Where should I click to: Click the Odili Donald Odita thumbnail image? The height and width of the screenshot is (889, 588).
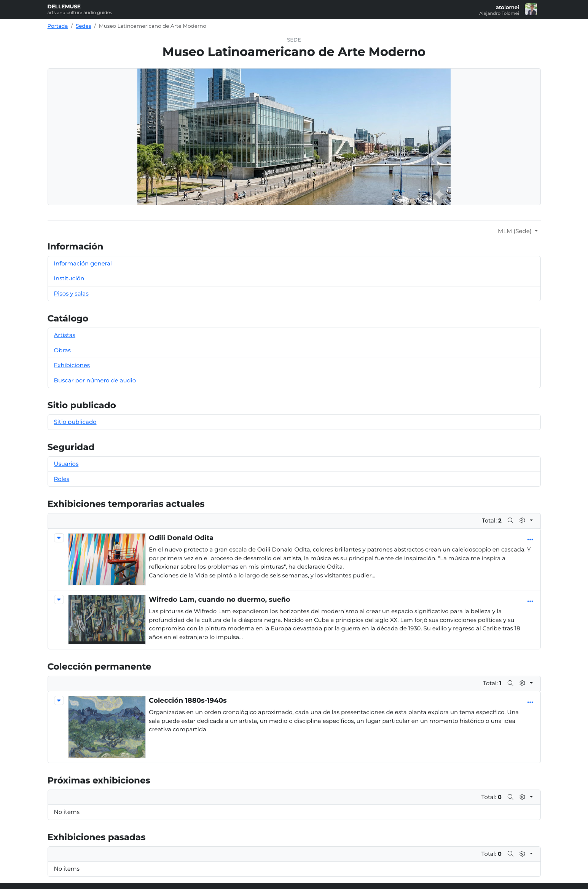click(x=107, y=559)
